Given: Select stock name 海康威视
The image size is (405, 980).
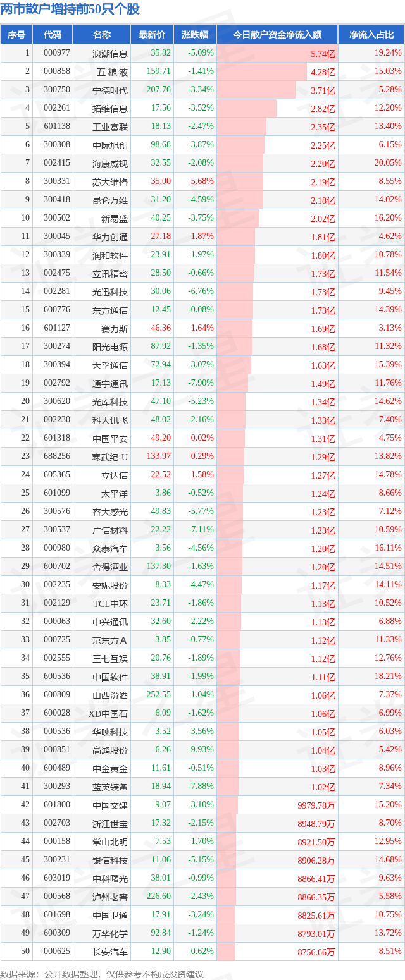Looking at the screenshot, I should (x=111, y=163).
